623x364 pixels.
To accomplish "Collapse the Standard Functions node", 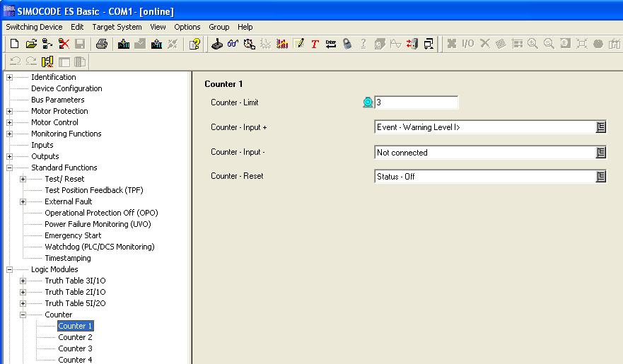I will click(9, 168).
